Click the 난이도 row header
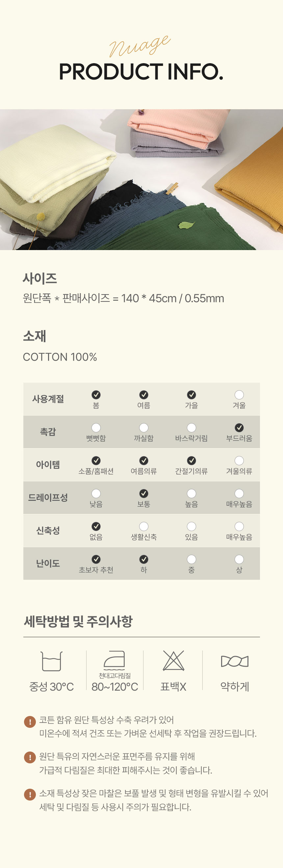 coord(48,563)
